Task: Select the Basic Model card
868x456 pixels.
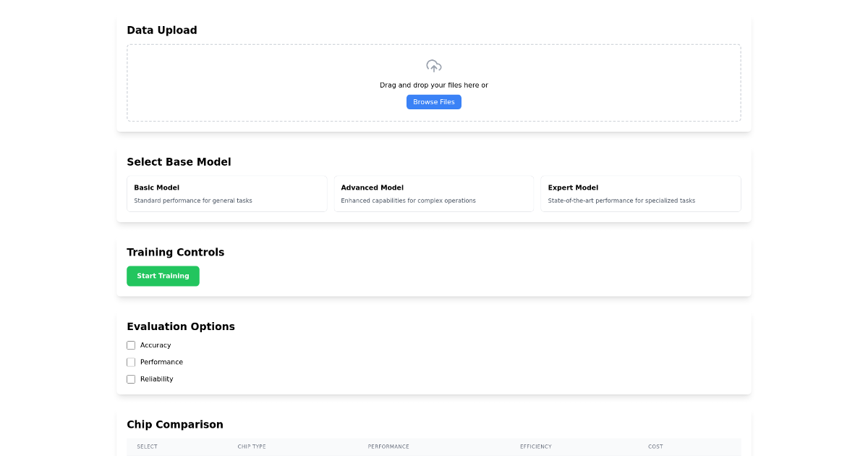Action: click(x=227, y=193)
